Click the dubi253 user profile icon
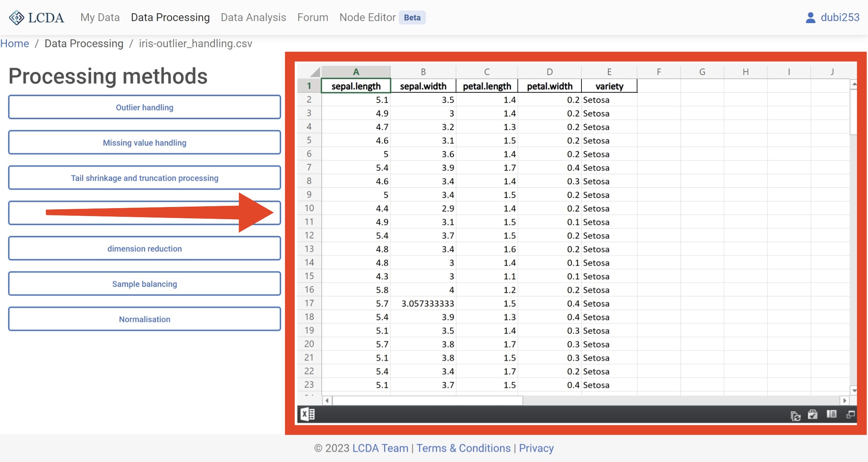868x462 pixels. (810, 17)
